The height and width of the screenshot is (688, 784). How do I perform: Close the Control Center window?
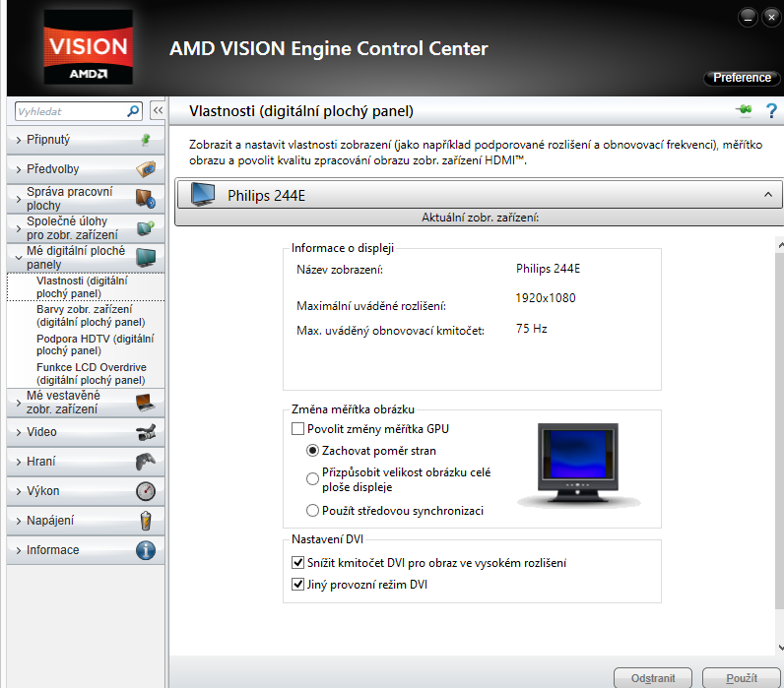(771, 18)
